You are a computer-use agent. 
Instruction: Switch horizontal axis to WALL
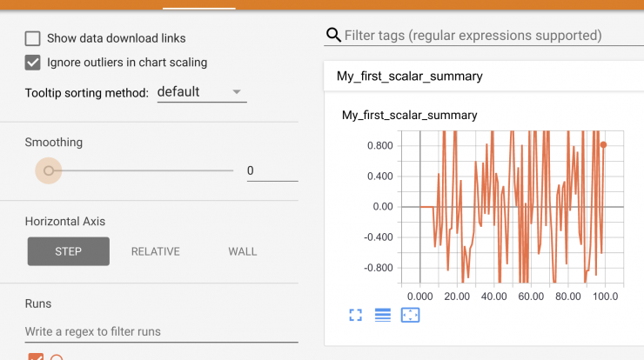(242, 251)
